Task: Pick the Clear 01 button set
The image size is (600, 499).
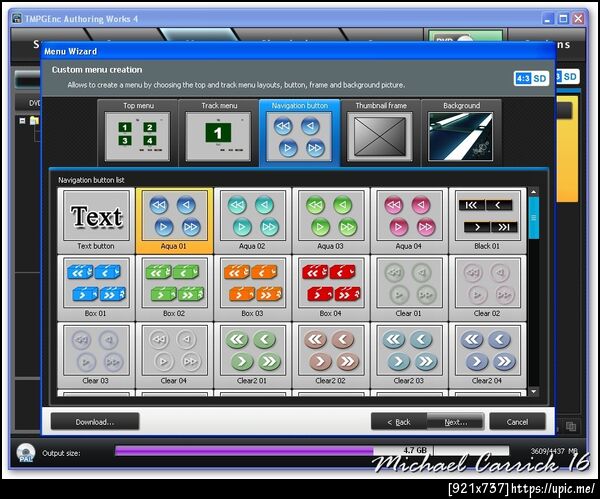Action: click(409, 288)
